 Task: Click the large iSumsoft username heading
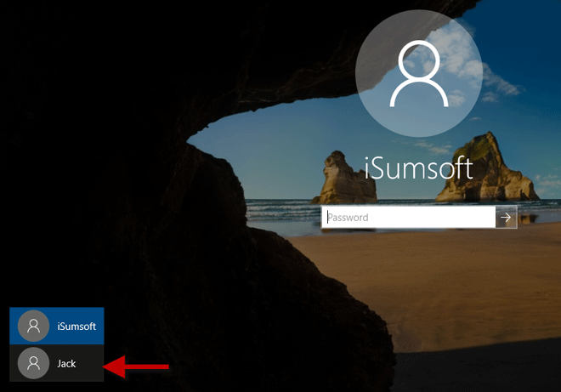point(418,168)
